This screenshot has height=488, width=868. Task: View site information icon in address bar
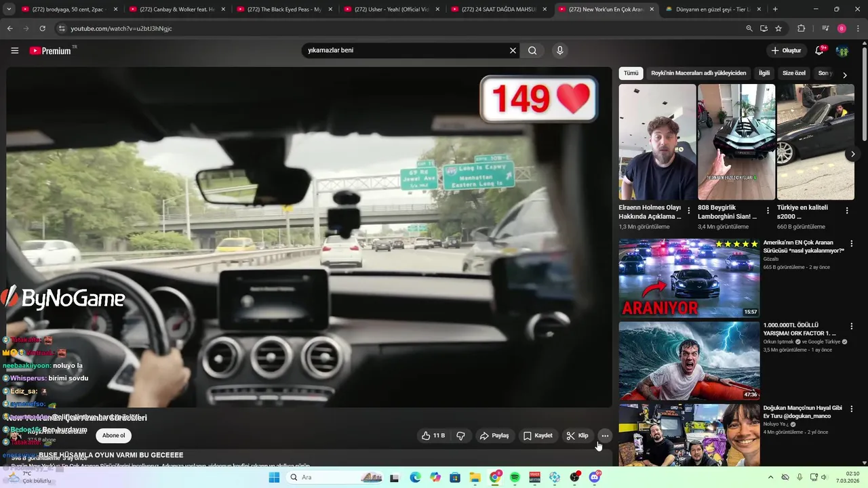pos(62,28)
